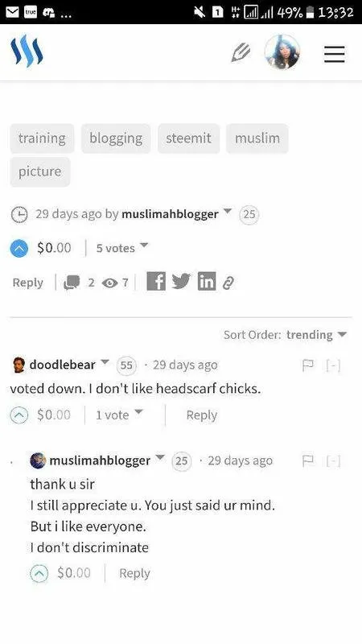Viewport: 362px width, 644px height.
Task: Toggle upvote on doodlebear's comment
Action: [18, 415]
